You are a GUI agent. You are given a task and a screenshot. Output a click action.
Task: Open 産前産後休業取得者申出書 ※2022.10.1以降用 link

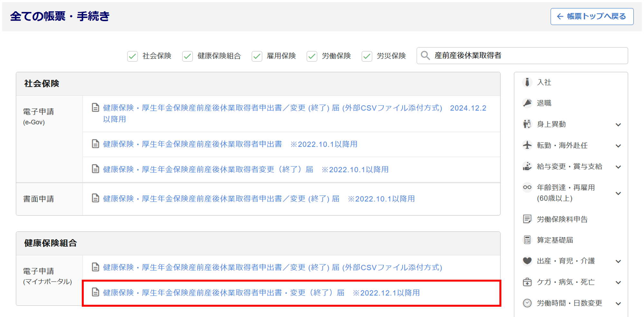(230, 144)
